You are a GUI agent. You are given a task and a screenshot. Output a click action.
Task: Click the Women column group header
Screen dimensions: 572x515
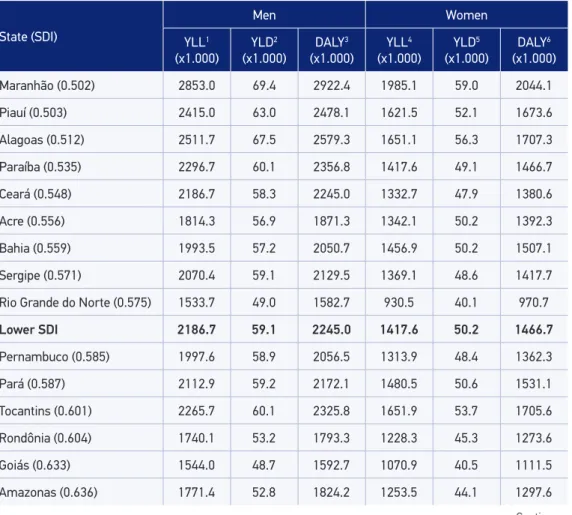click(x=466, y=15)
